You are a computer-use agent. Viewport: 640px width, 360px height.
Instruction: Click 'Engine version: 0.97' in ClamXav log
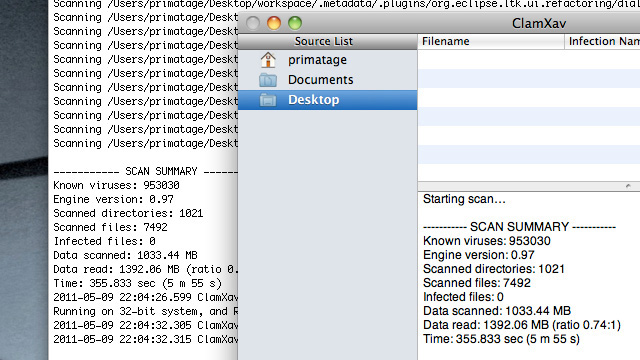[478, 255]
